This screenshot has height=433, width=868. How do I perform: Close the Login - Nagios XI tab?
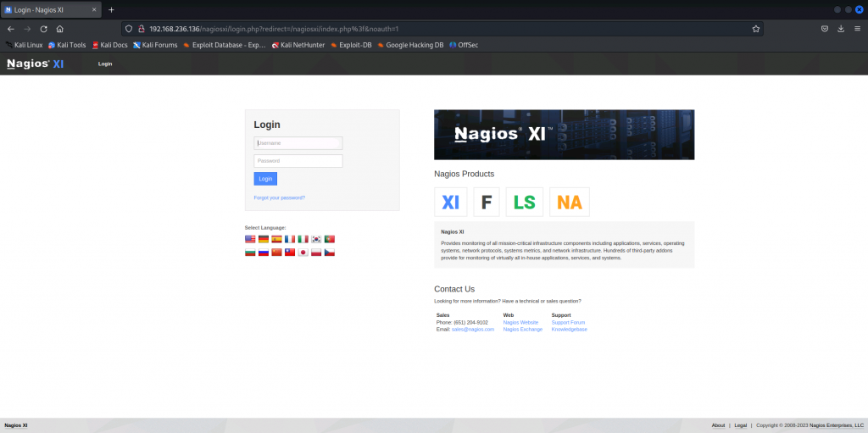pyautogui.click(x=93, y=10)
